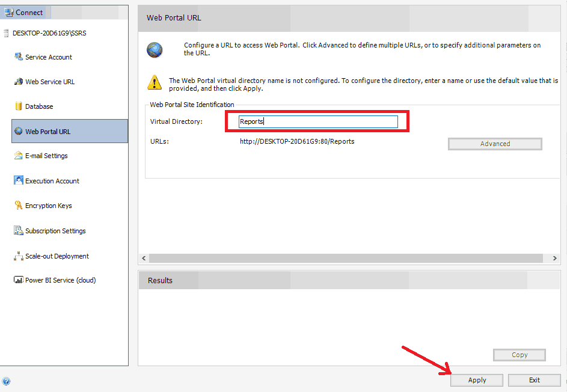Select the DESKTOP-20D61G9\SSRS server node
567x392 pixels.
point(49,33)
